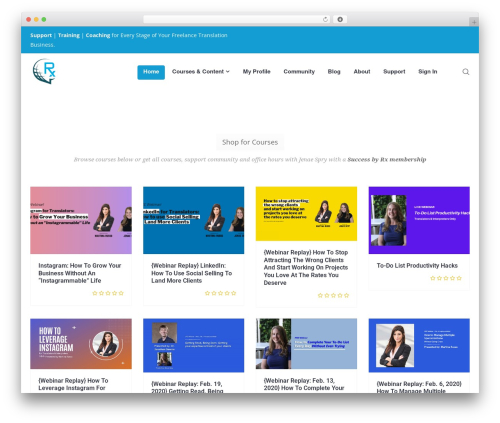Open the Blog menu item
Image resolution: width=500 pixels, height=423 pixels.
pyautogui.click(x=334, y=72)
